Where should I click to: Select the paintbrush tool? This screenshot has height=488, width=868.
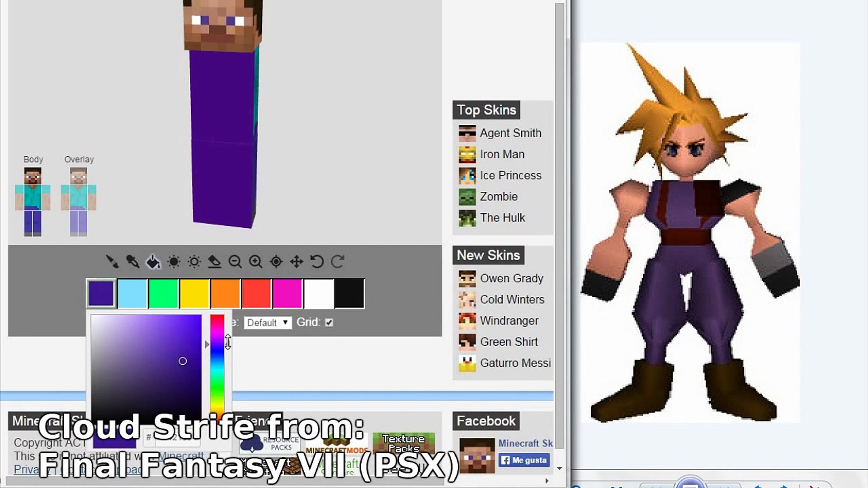(x=112, y=262)
